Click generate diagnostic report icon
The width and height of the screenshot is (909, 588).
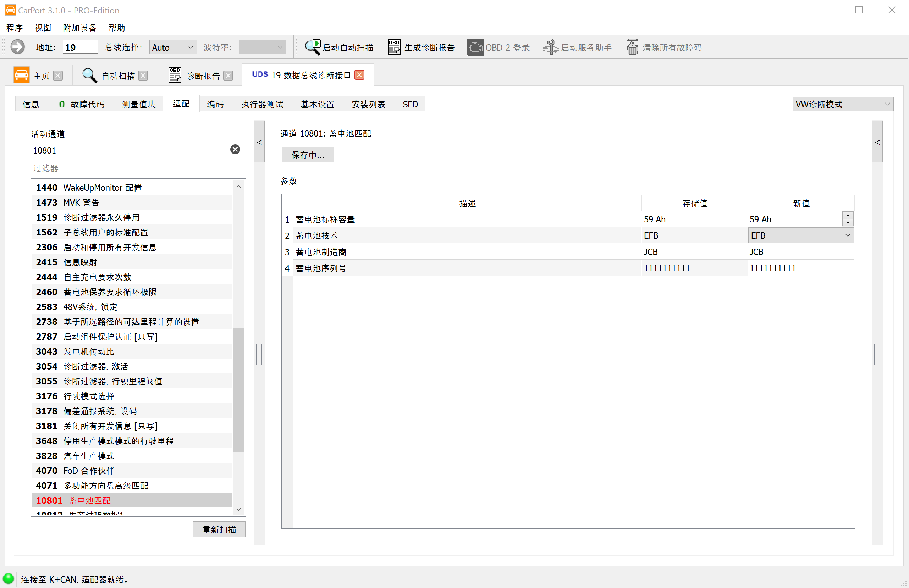[x=394, y=48]
